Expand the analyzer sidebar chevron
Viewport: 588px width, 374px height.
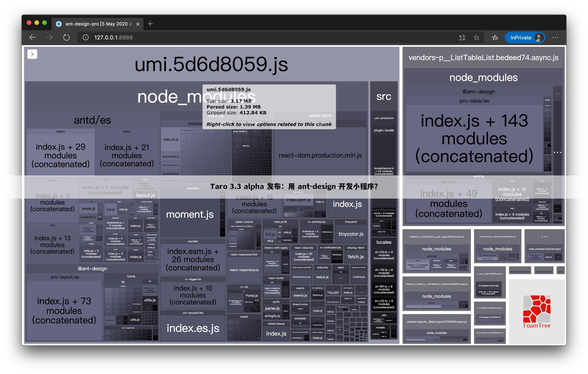[x=32, y=54]
